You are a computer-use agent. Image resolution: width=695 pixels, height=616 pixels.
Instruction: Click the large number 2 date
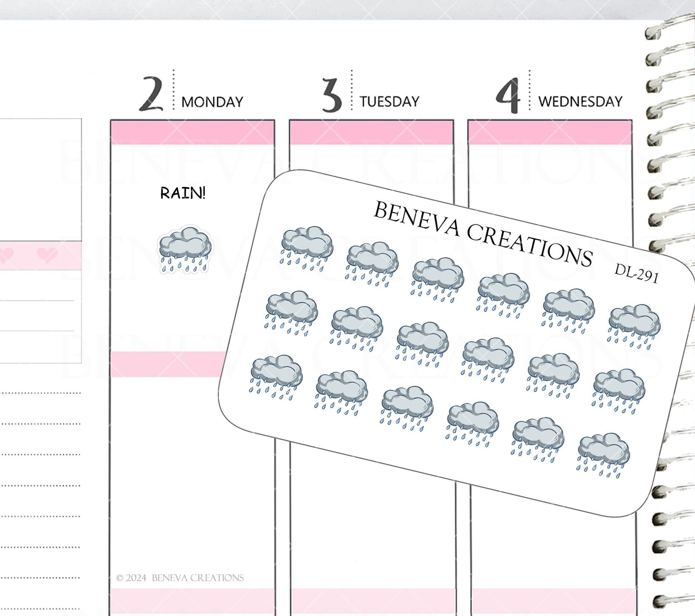[x=152, y=94]
